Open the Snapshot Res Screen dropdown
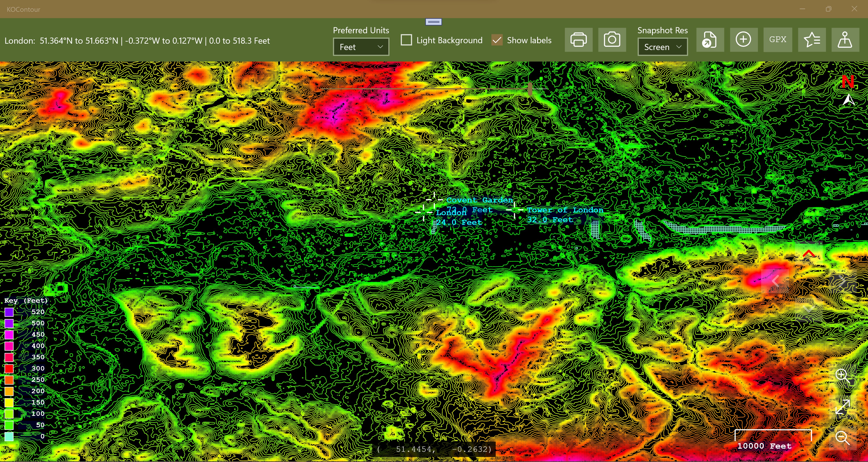This screenshot has width=868, height=462. [662, 47]
